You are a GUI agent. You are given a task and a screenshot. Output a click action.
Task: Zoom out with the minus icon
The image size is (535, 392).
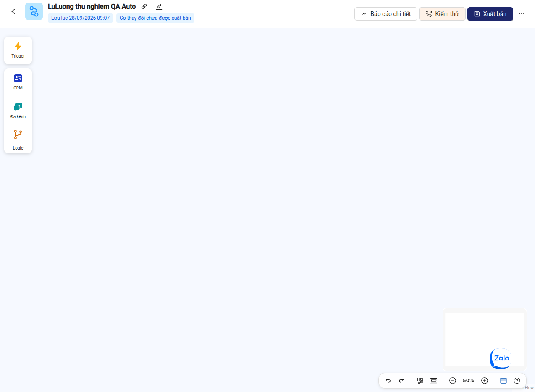point(453,381)
